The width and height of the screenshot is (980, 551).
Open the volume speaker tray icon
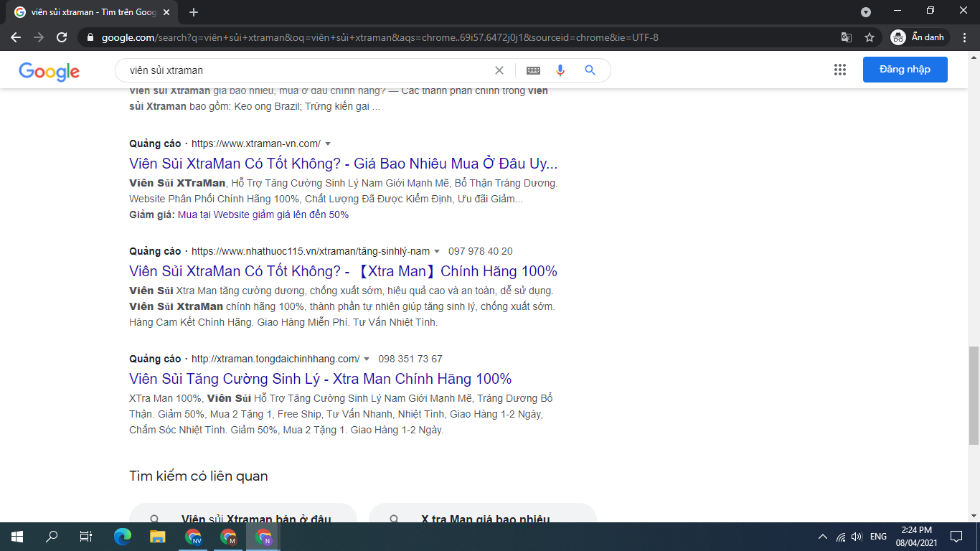pos(857,537)
